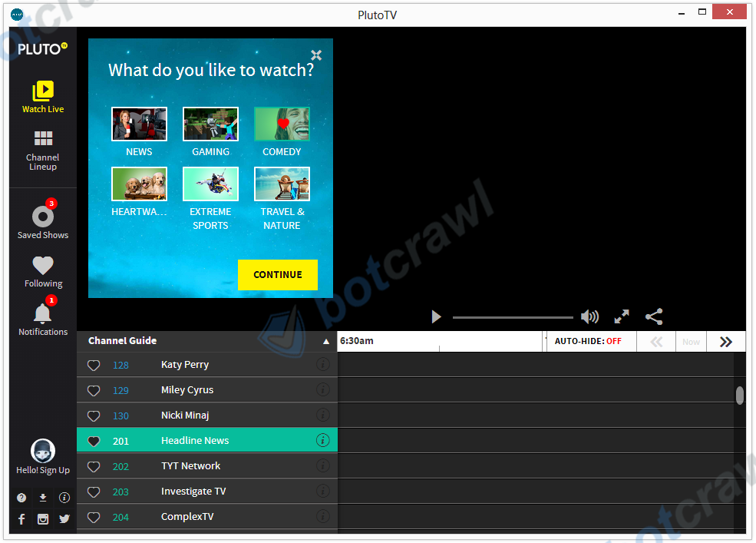Favorite the TYT Network channel heart
The height and width of the screenshot is (543, 756).
click(x=94, y=467)
